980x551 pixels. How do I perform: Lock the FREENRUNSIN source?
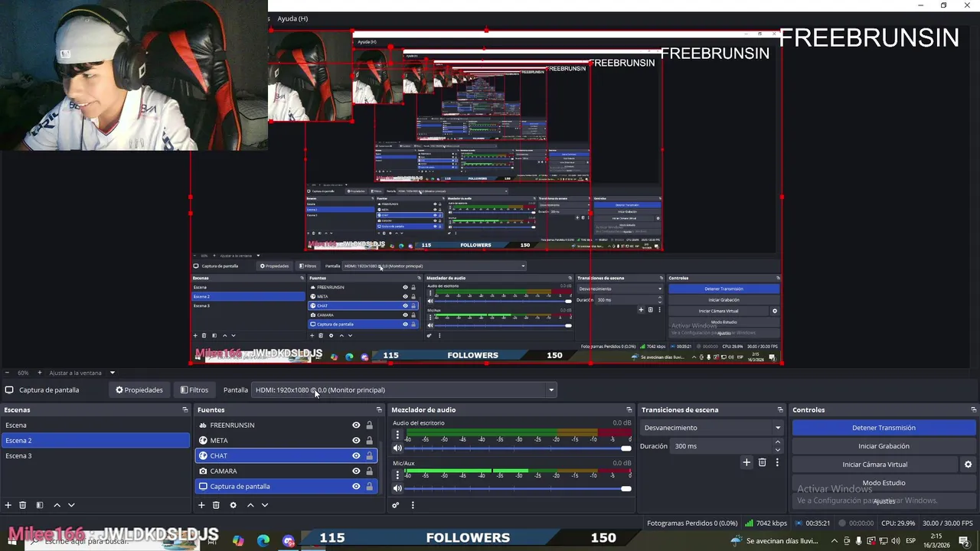[x=369, y=425]
